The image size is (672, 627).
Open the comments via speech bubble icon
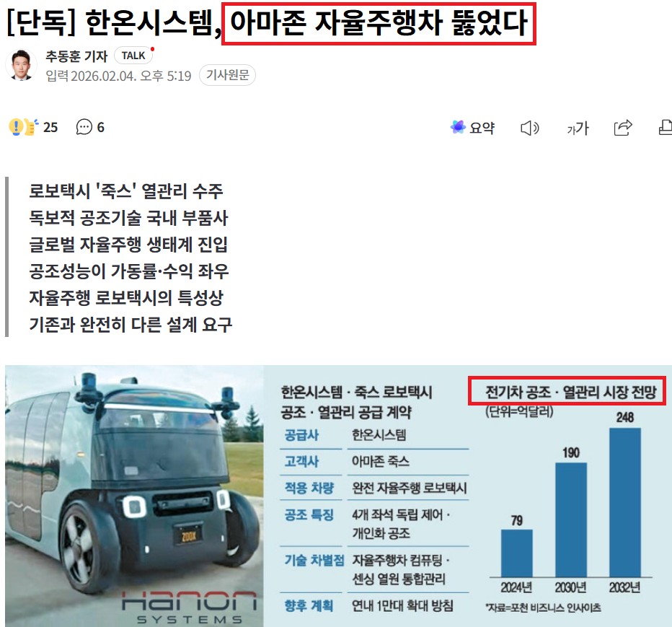[84, 127]
